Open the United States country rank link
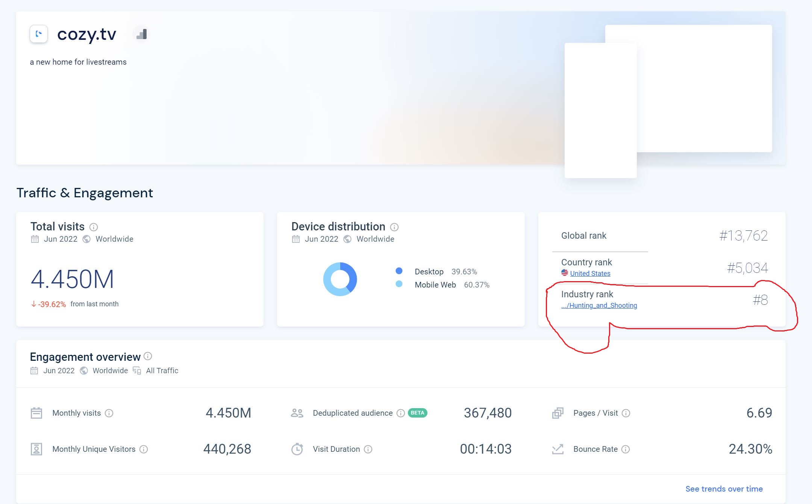 pyautogui.click(x=590, y=274)
